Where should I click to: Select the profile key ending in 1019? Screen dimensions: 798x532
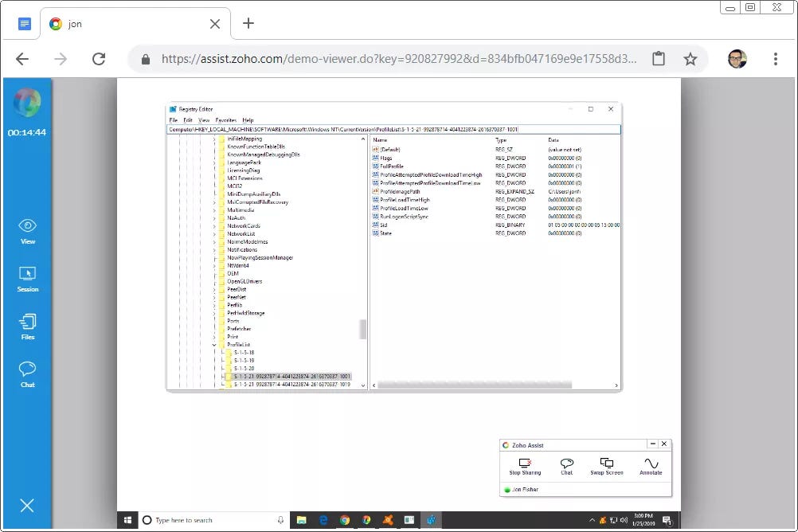tap(292, 385)
